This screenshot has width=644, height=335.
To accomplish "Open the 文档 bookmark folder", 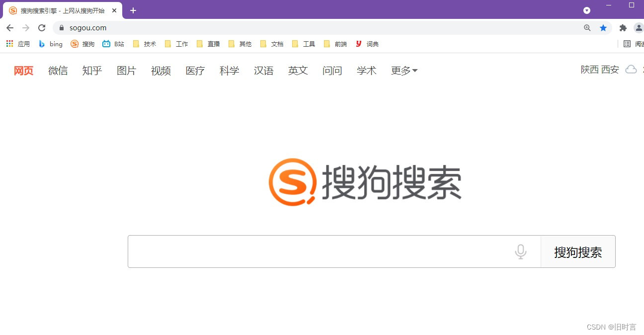I will [272, 44].
